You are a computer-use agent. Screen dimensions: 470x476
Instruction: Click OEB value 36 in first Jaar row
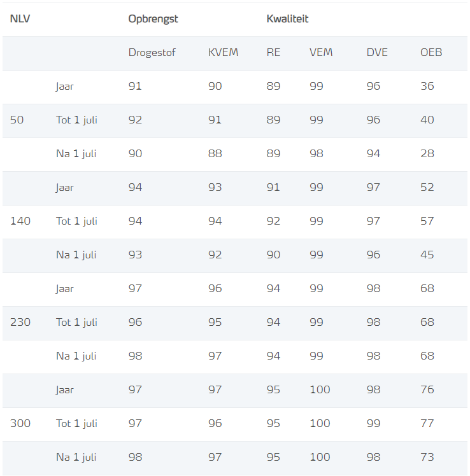pyautogui.click(x=427, y=86)
